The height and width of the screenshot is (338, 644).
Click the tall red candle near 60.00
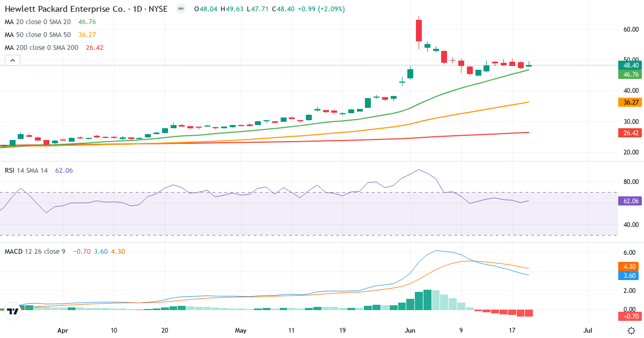coord(419,31)
